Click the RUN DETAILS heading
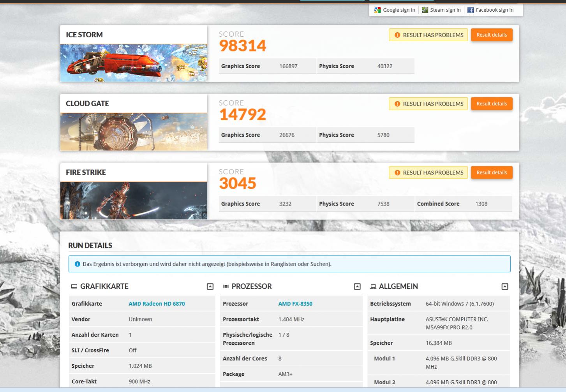 90,246
